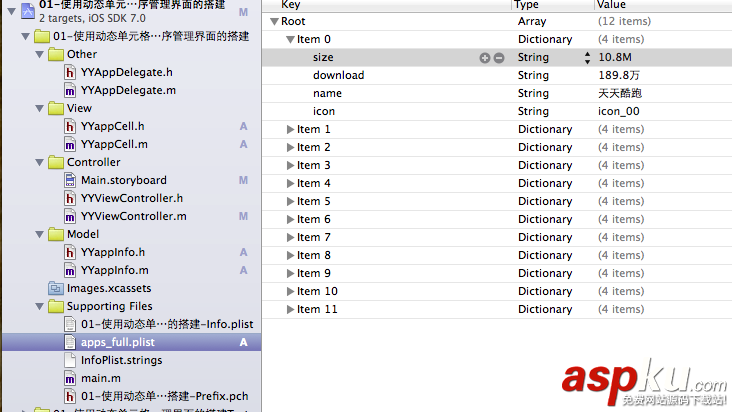Click the Images.xcassets asset catalog icon
The width and height of the screenshot is (732, 412).
click(56, 288)
